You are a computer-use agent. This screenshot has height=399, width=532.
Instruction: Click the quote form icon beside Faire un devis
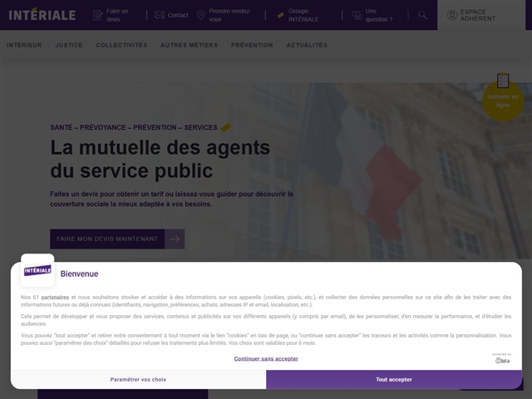pos(98,15)
